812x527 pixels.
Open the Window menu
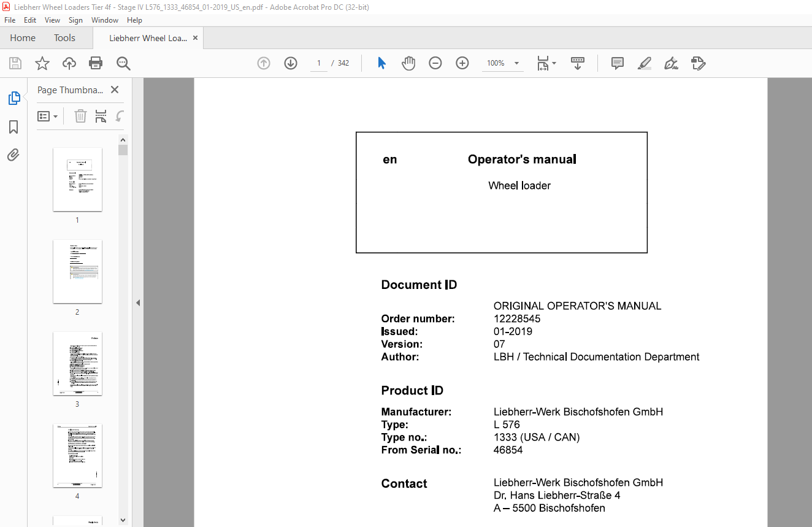pos(105,20)
